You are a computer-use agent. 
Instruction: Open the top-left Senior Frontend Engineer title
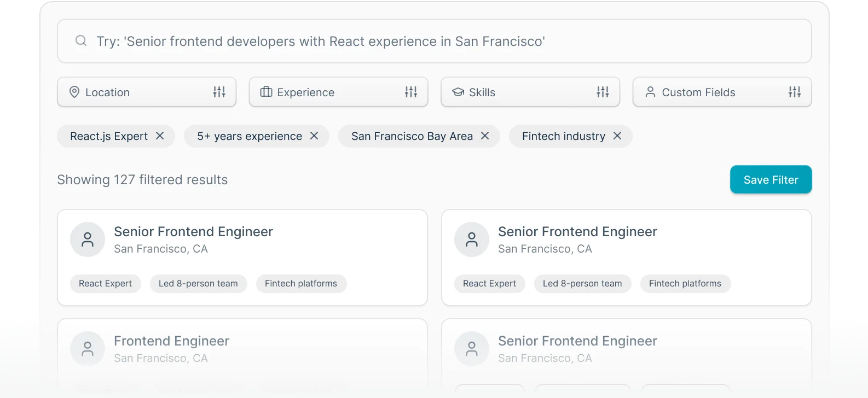[193, 232]
